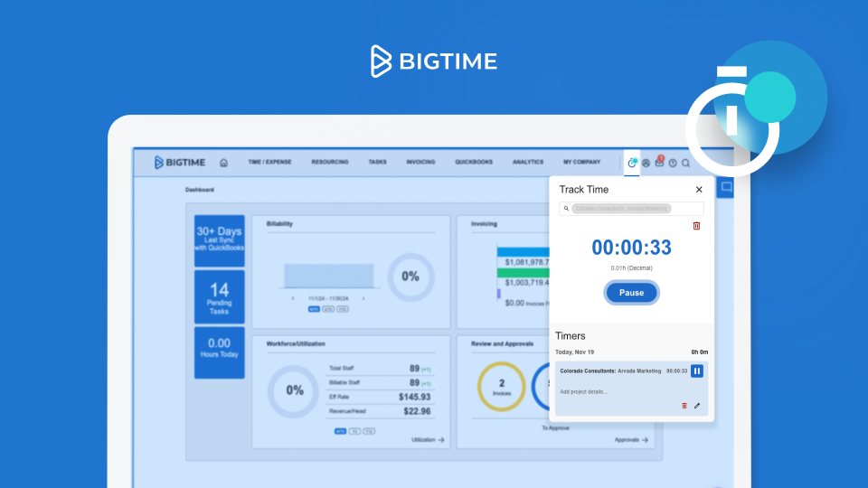Open the user profile icon
868x488 pixels.
click(x=646, y=164)
